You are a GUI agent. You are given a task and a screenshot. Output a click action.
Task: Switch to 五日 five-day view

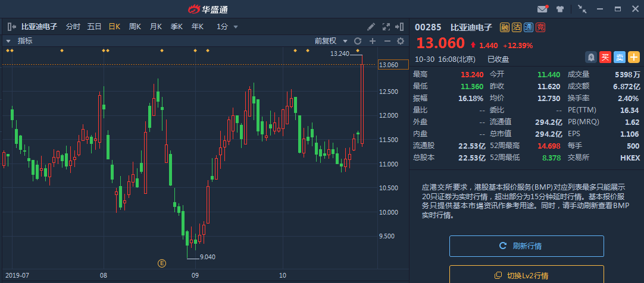click(x=95, y=27)
